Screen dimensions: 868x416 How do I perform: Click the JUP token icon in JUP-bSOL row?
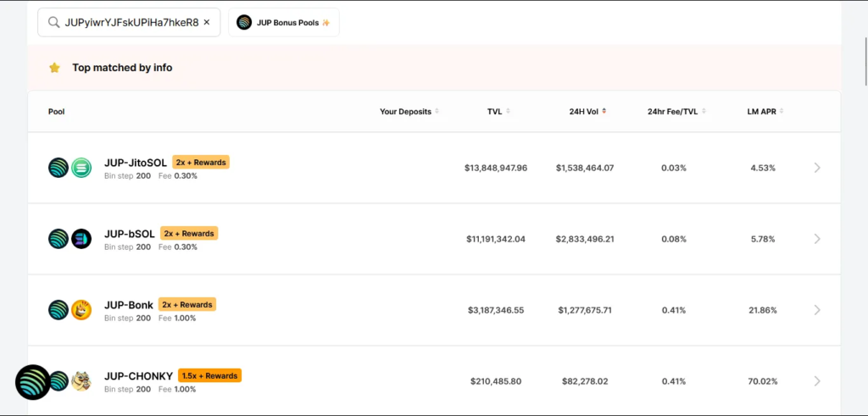58,239
